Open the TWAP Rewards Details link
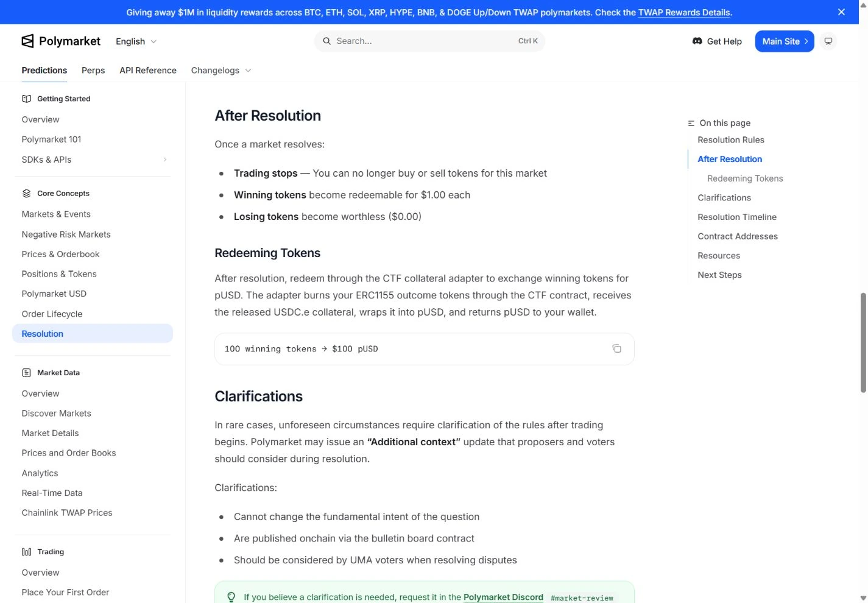 [684, 12]
